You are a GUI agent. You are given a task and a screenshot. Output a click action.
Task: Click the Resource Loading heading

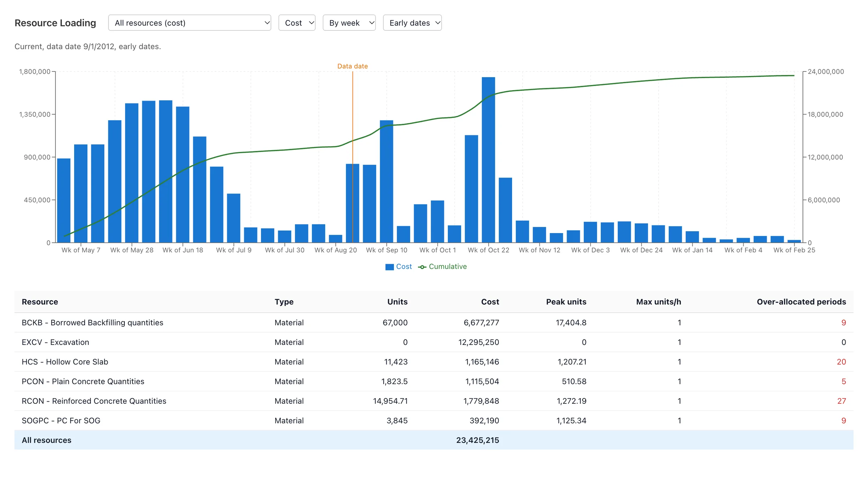[55, 23]
